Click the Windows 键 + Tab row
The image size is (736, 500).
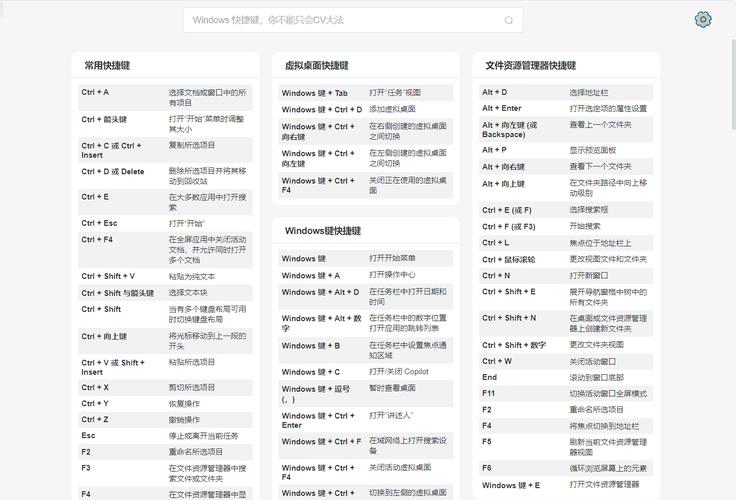(x=366, y=93)
